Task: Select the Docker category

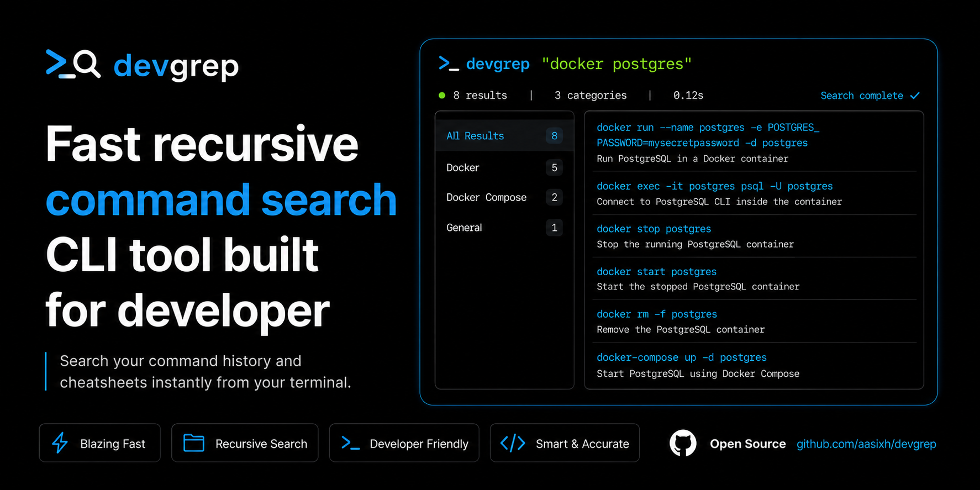Action: (504, 167)
